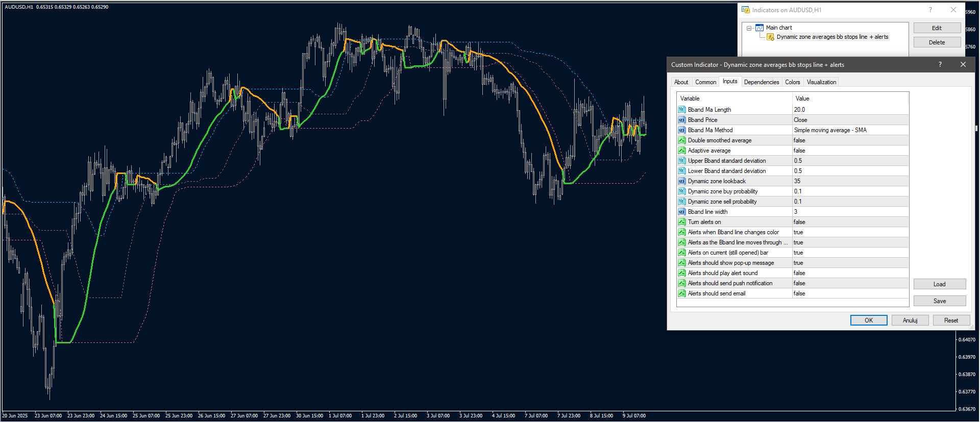
Task: Click the Alerts as the Bband line moves through icon
Action: (x=681, y=242)
